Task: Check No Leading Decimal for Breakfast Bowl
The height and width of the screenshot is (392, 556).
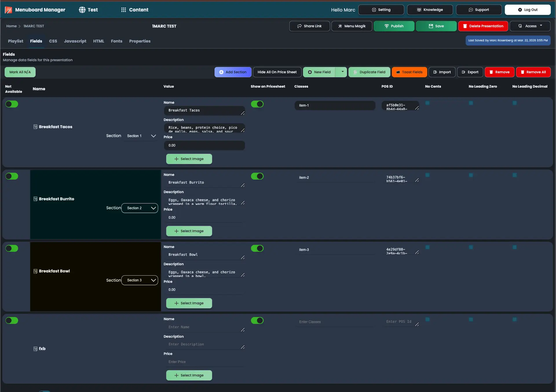Action: pos(515,247)
